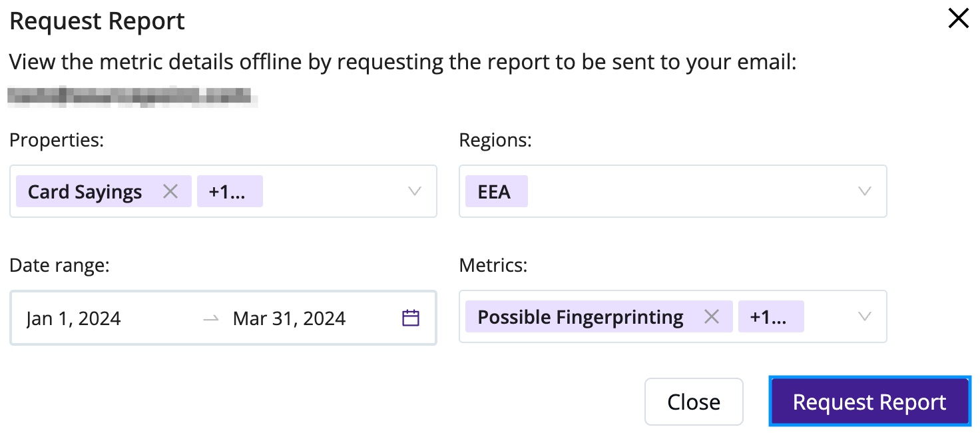Expand the Regions dropdown arrow
The width and height of the screenshot is (980, 433).
(865, 192)
